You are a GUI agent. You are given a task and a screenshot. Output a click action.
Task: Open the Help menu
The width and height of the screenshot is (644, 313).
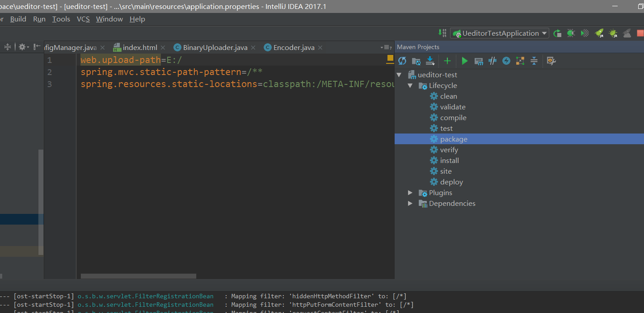(x=137, y=19)
